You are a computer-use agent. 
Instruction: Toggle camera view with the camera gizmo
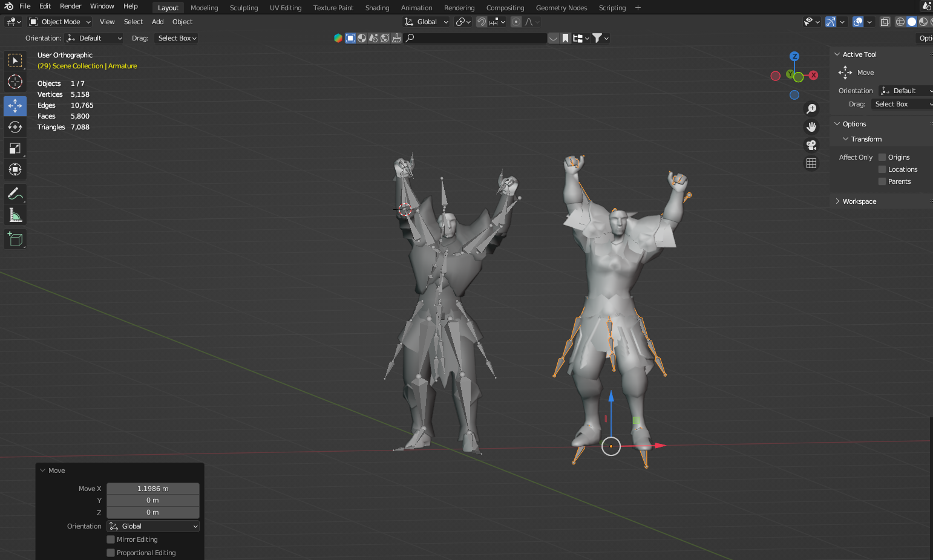point(811,145)
